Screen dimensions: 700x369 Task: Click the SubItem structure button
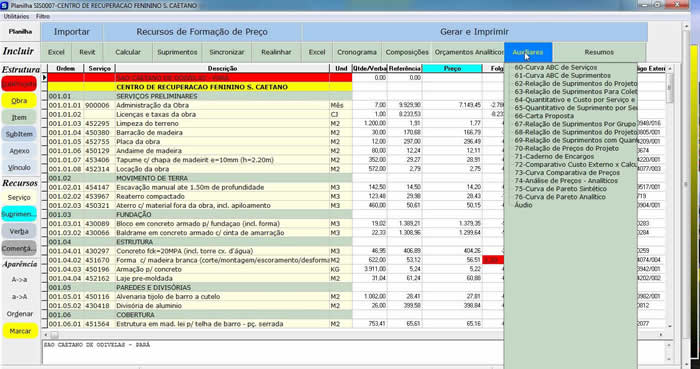point(19,134)
